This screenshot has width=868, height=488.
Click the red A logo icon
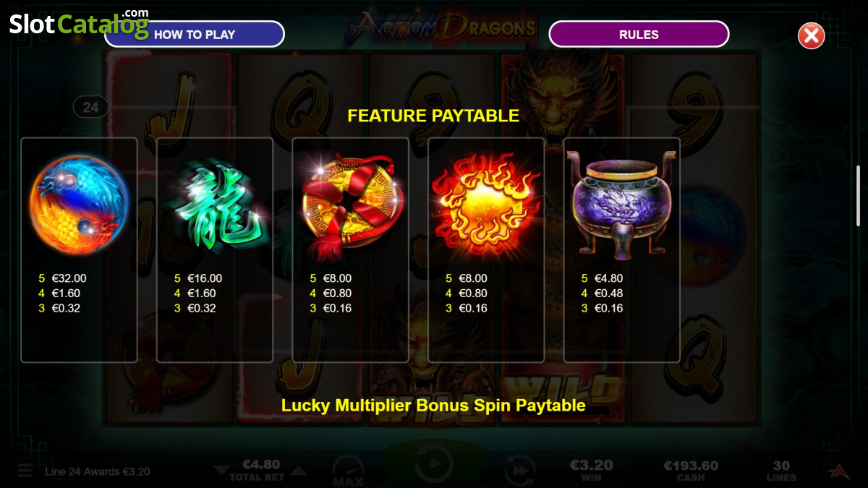839,471
